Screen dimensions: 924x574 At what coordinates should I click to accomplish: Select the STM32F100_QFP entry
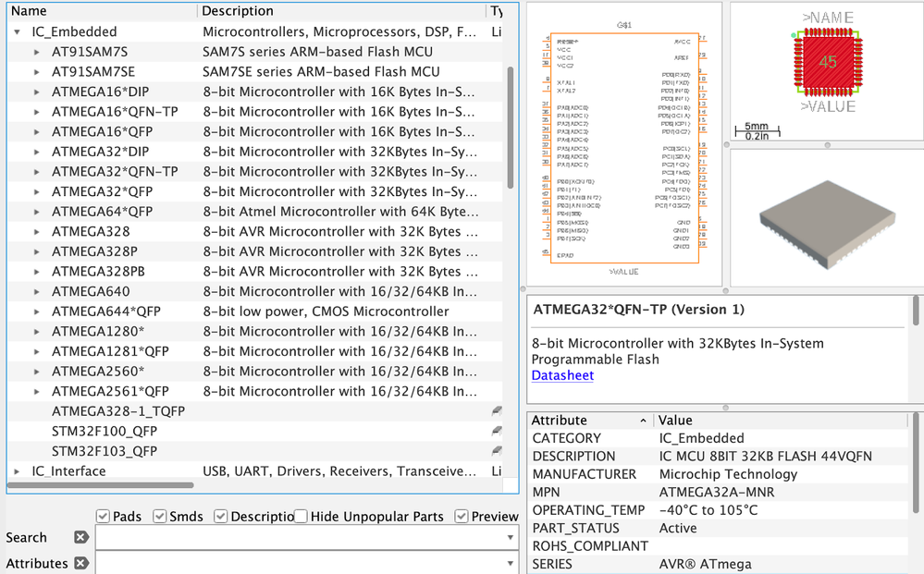click(255, 432)
